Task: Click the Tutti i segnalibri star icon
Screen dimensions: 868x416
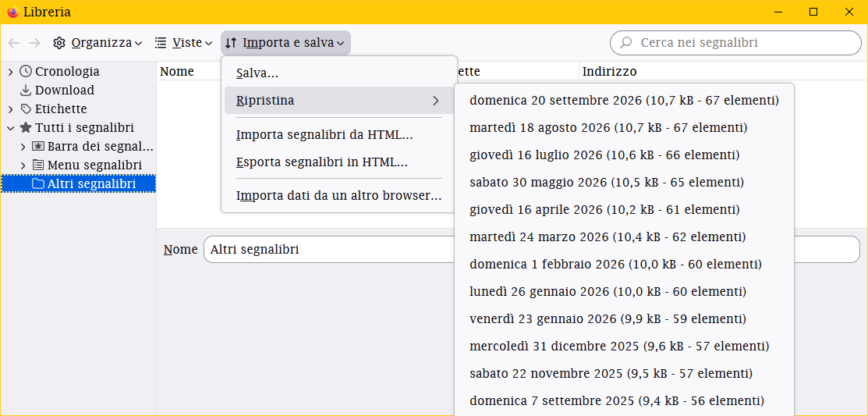Action: click(26, 127)
